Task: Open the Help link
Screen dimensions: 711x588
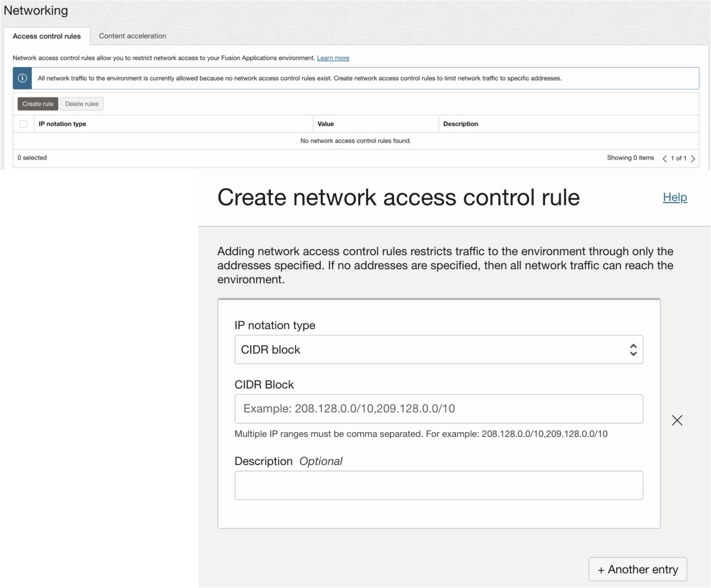Action: tap(674, 197)
